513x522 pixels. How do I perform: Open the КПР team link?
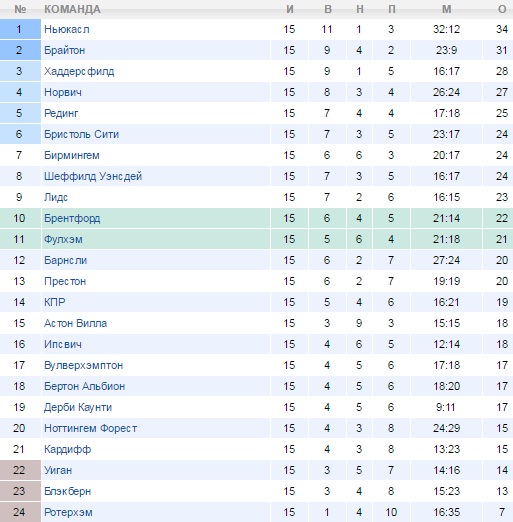click(55, 302)
